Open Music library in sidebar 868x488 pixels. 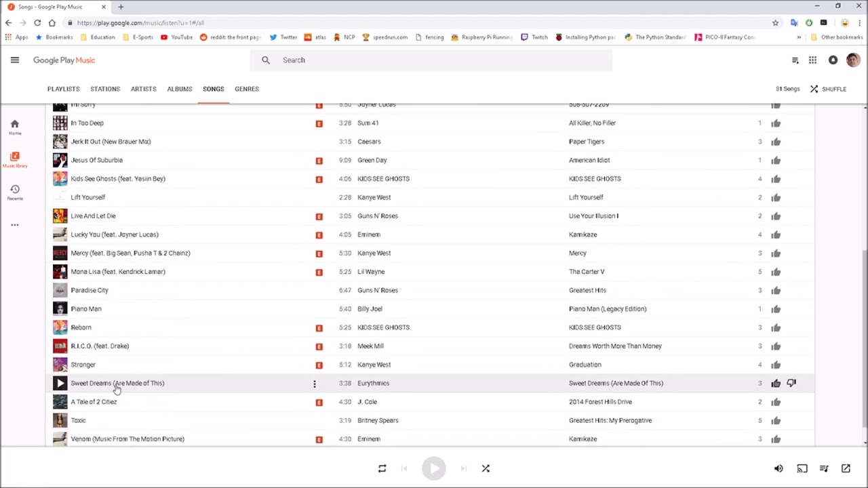pos(15,160)
